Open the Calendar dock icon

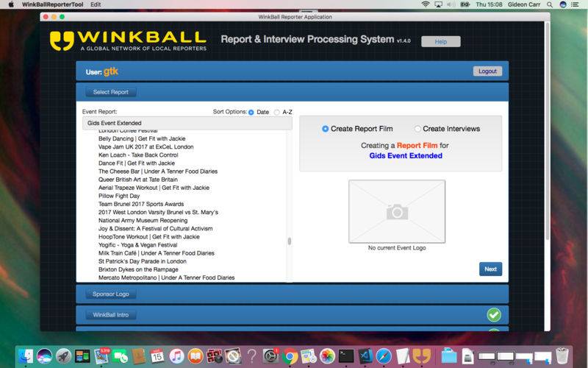click(157, 356)
